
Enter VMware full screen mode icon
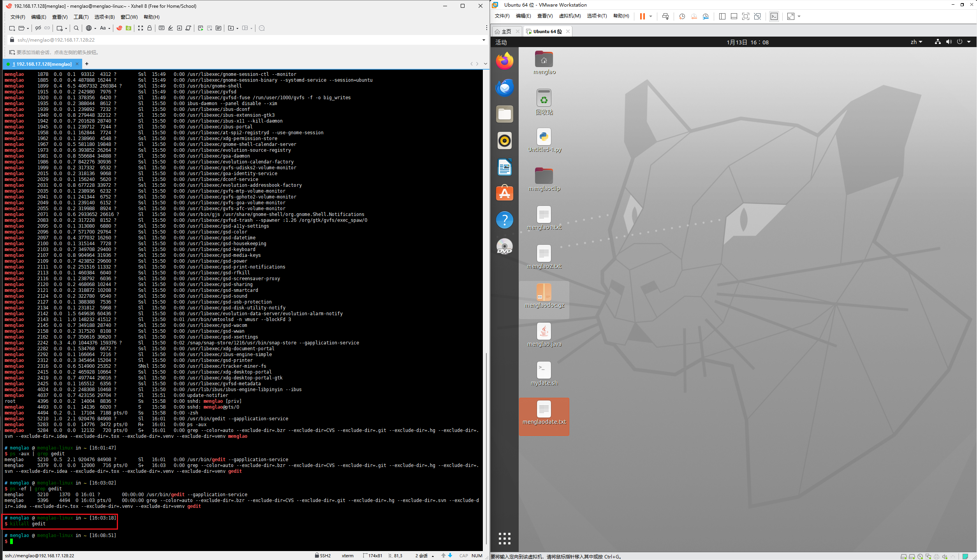745,16
